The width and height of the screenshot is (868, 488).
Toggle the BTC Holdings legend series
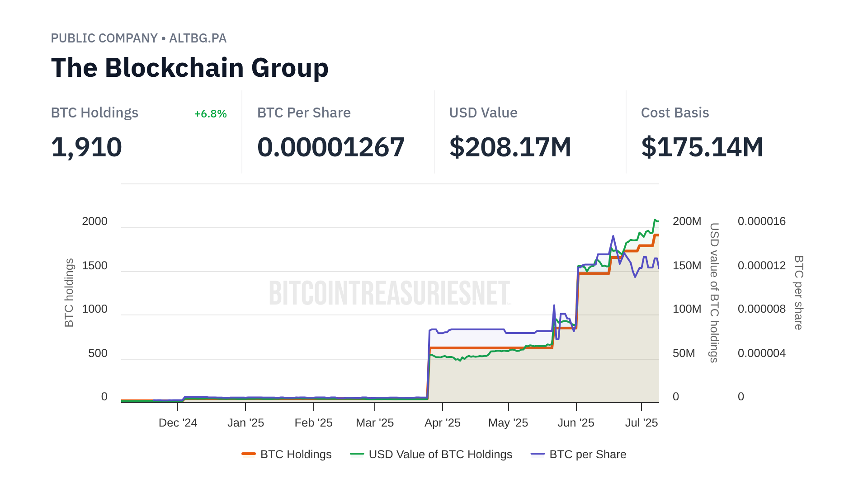click(x=296, y=454)
